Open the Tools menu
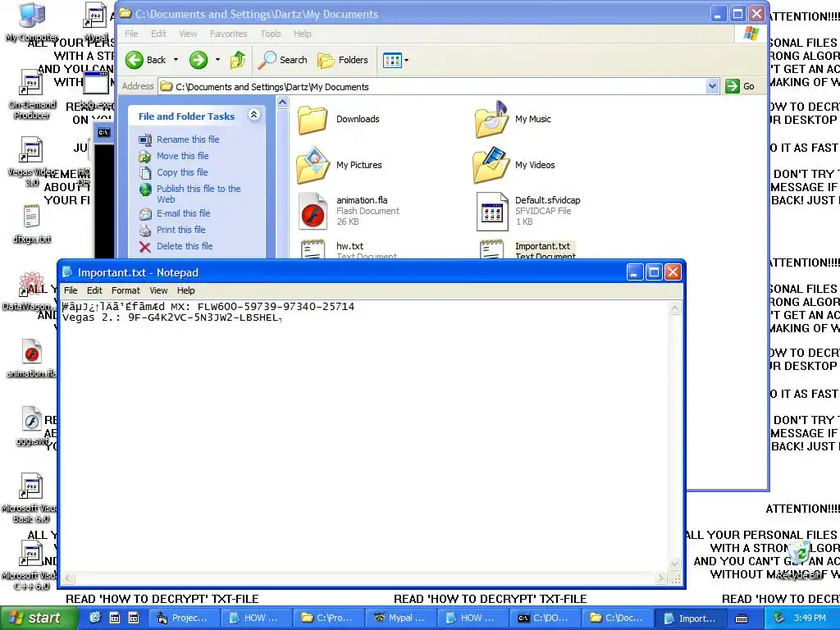 [x=271, y=34]
